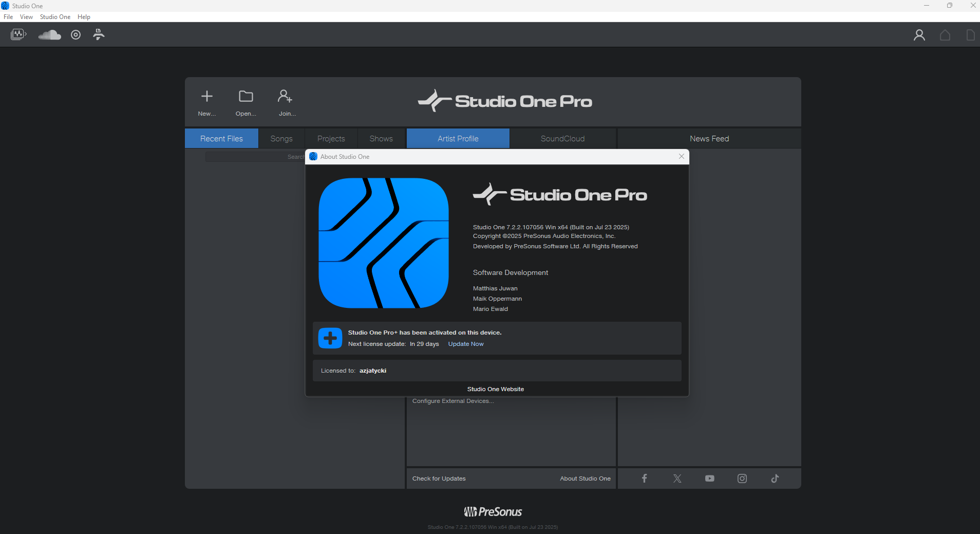
Task: Click the Search field in Recent Files
Action: tap(255, 157)
